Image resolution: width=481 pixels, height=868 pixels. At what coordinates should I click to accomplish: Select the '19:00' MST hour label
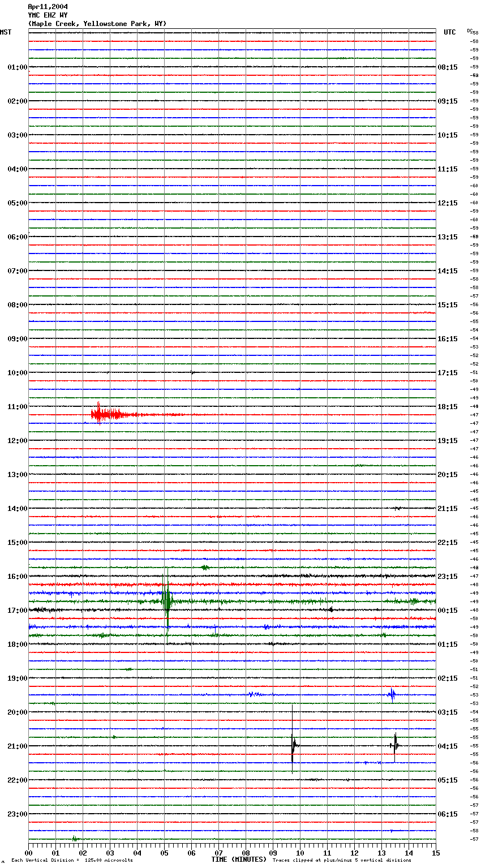(x=18, y=678)
